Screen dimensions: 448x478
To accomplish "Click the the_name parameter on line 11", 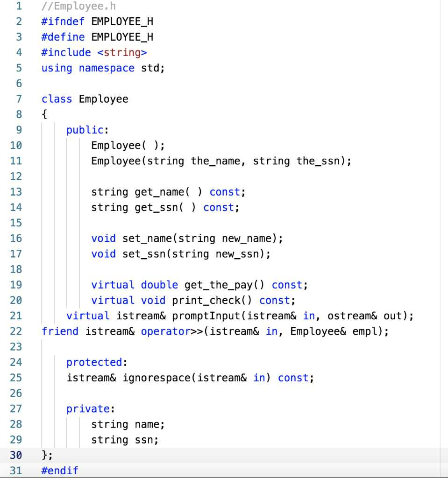I will pyautogui.click(x=215, y=161).
